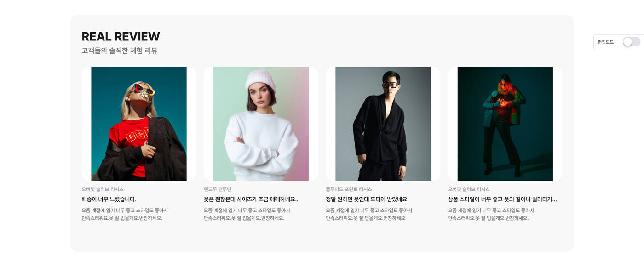644x262 pixels.
Task: Click review body text under fourth card
Action: coord(491,214)
